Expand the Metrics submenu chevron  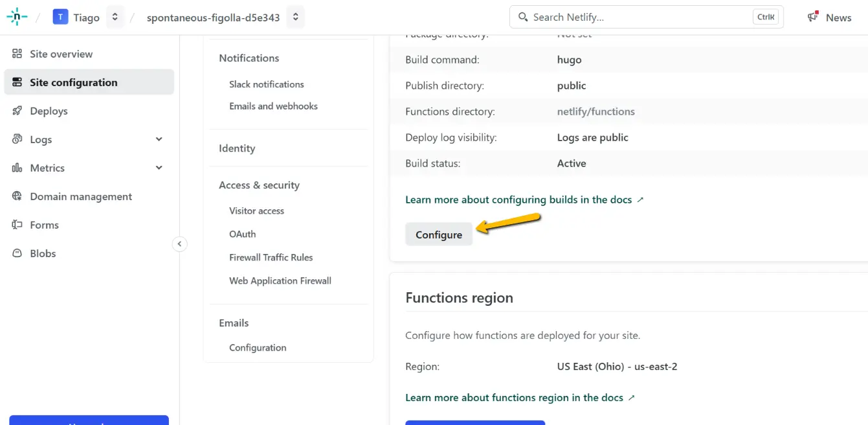click(x=159, y=168)
